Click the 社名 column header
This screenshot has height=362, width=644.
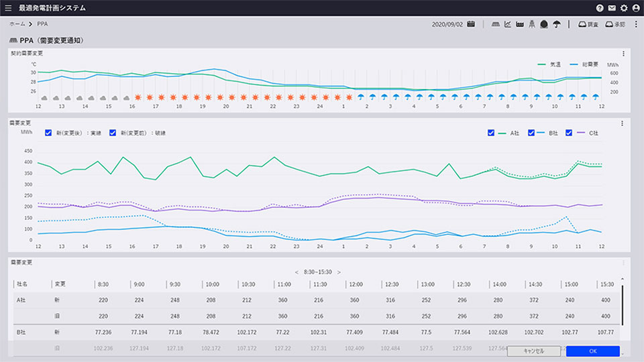click(x=21, y=284)
